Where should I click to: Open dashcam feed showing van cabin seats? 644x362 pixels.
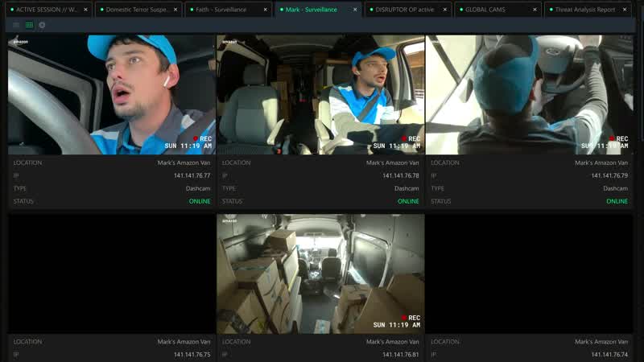[320, 94]
